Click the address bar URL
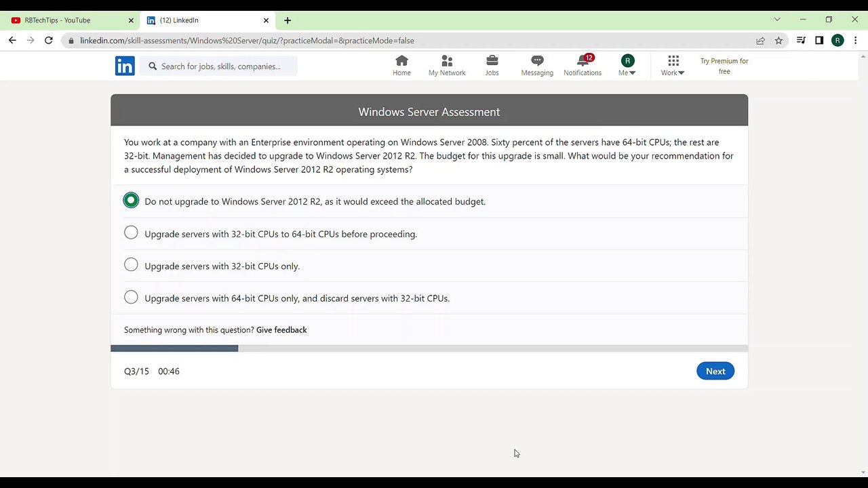 click(x=247, y=41)
